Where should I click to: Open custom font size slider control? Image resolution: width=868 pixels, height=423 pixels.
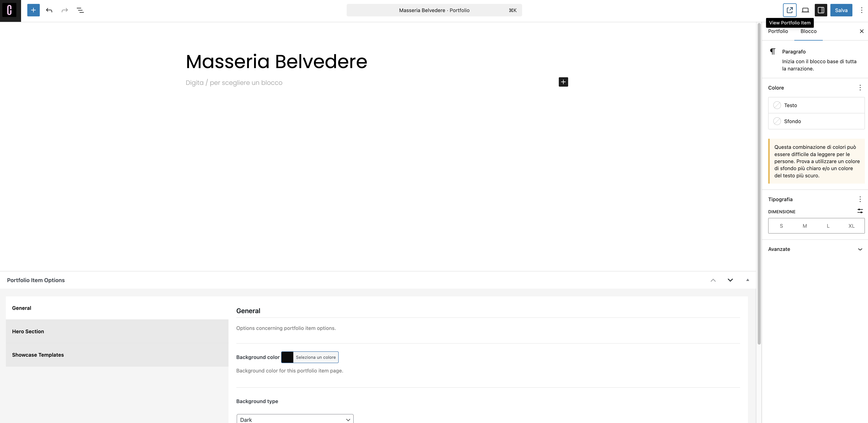pyautogui.click(x=860, y=211)
